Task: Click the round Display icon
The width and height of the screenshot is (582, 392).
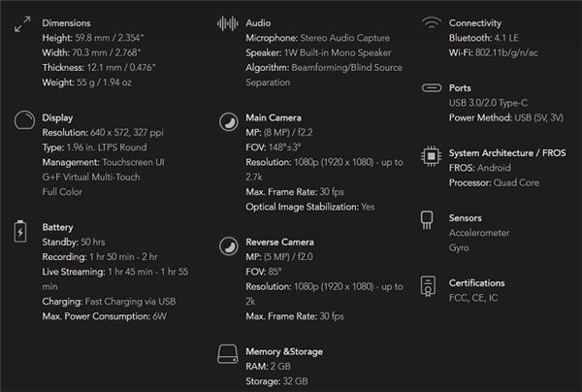Action: pos(23,120)
